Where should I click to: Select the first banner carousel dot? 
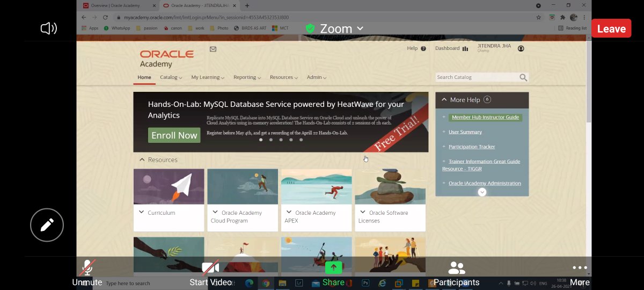click(261, 140)
